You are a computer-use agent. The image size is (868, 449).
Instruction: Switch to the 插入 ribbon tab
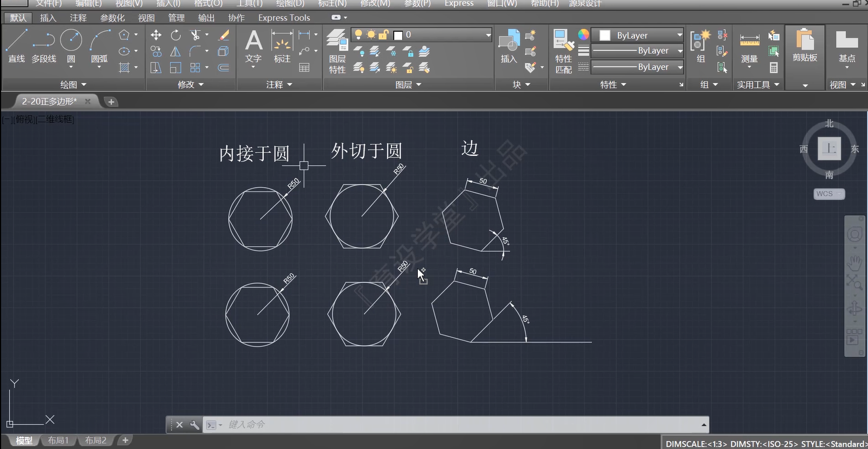point(48,18)
